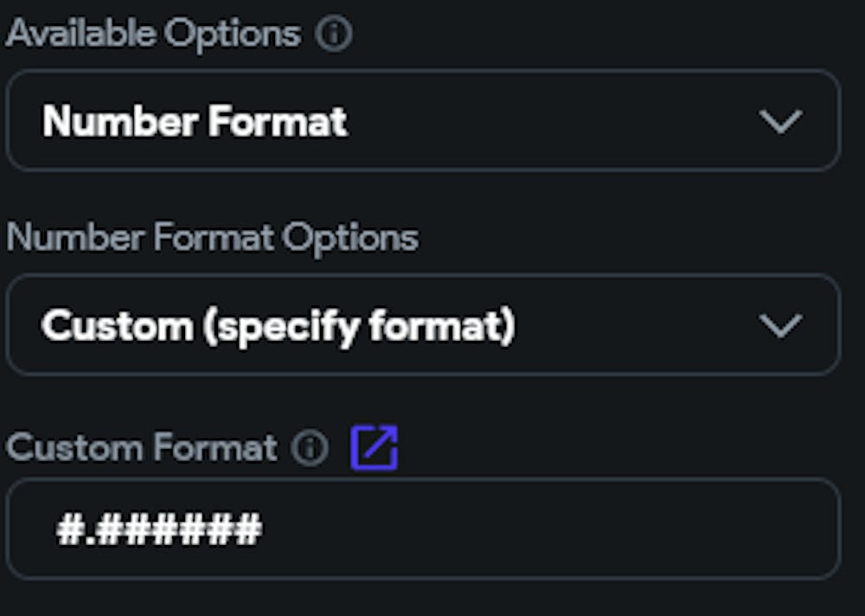The width and height of the screenshot is (865, 616).
Task: Open the Available Options Number Format dropdown
Action: (x=423, y=121)
